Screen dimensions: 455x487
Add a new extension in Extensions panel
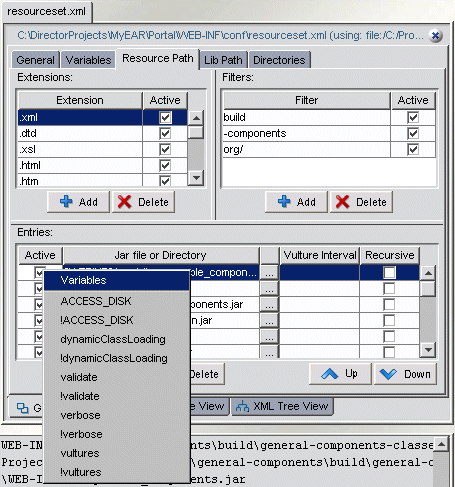(78, 202)
